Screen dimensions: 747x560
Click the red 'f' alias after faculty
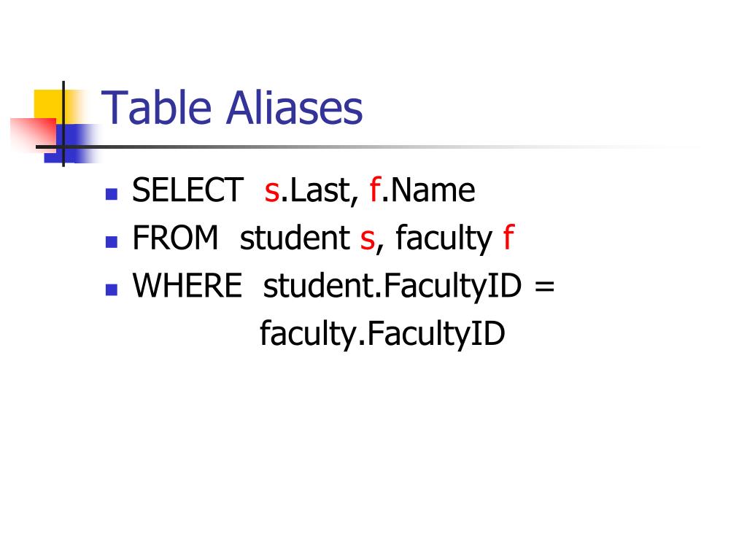pyautogui.click(x=508, y=238)
